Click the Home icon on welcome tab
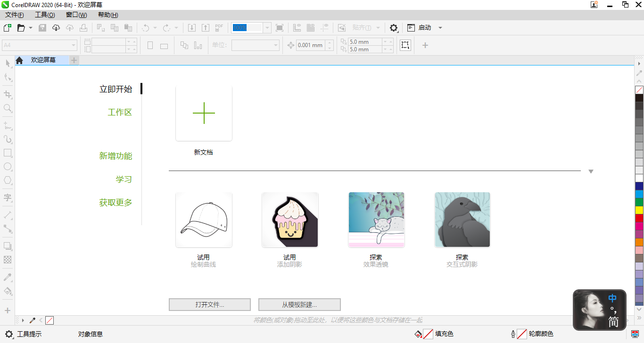 (x=19, y=60)
